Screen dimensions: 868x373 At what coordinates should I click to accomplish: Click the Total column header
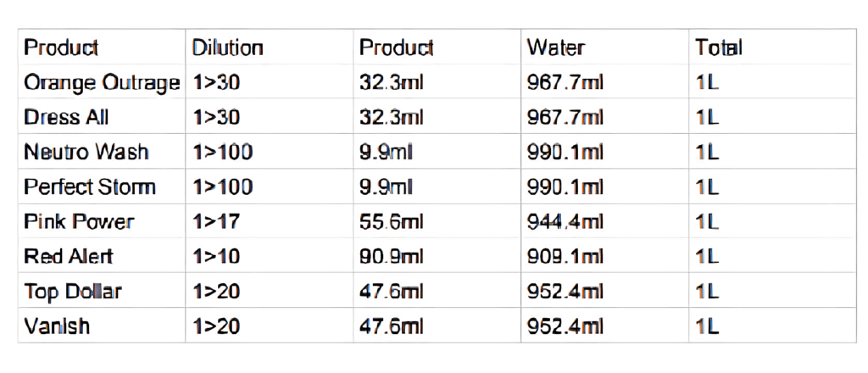click(x=718, y=47)
